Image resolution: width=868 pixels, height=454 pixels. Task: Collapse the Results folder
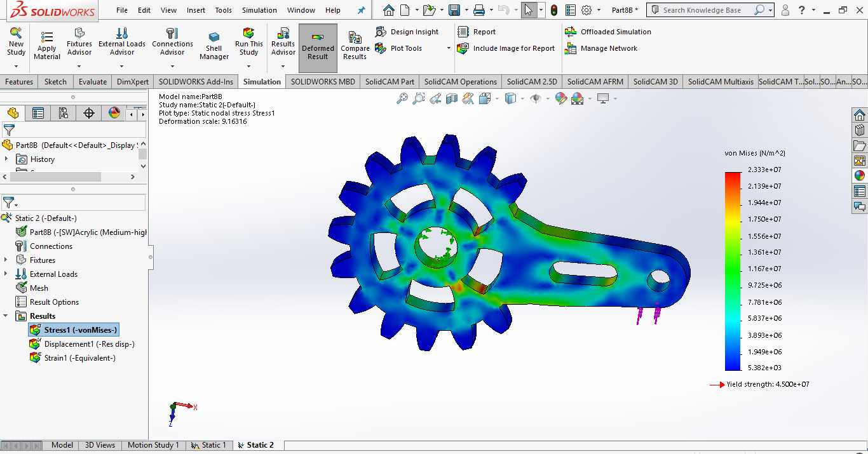click(6, 316)
